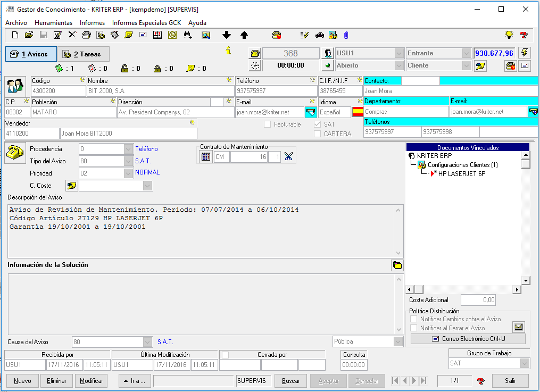Click the note icon next to C. Coste

71,186
